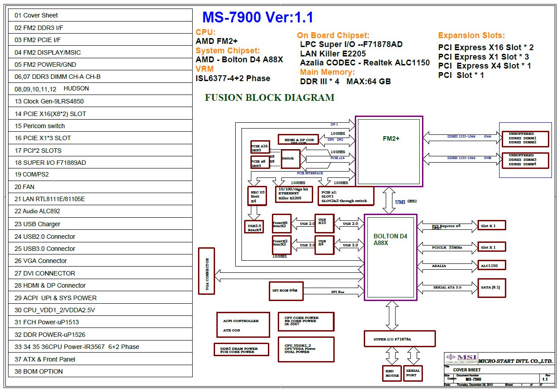The image size is (560, 392).
Task: Open '28 HDMI & DP Connector' entry
Action: [100, 285]
